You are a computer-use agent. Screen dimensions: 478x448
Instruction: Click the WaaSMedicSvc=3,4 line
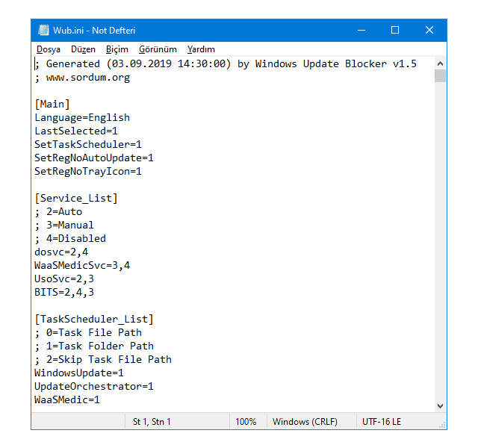click(x=82, y=266)
